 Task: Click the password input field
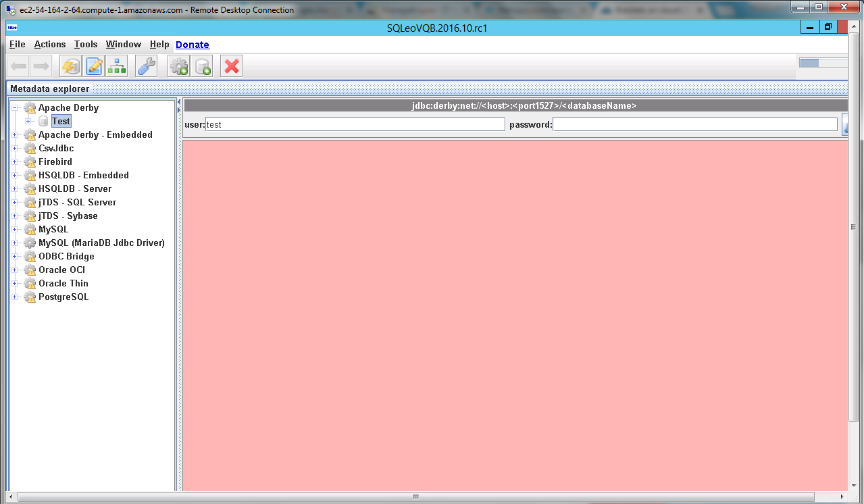point(694,124)
